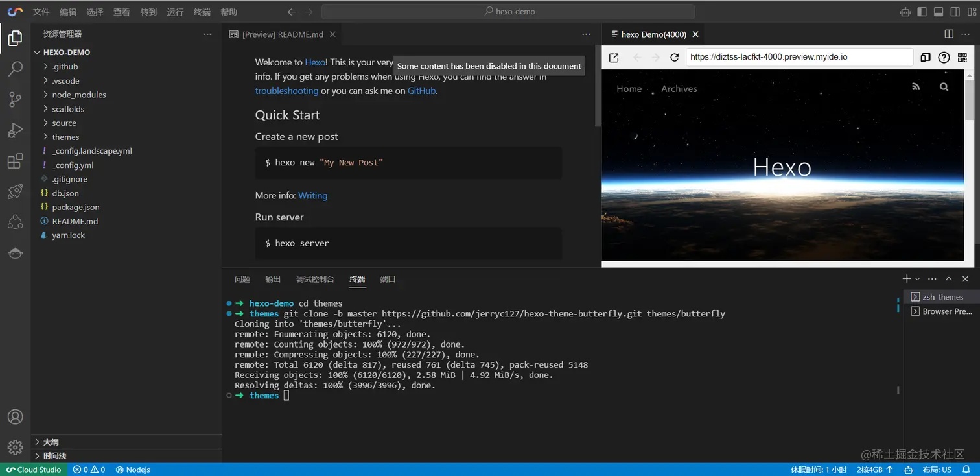This screenshot has height=476, width=980.
Task: Open the Accounts icon in activity bar
Action: [15, 417]
